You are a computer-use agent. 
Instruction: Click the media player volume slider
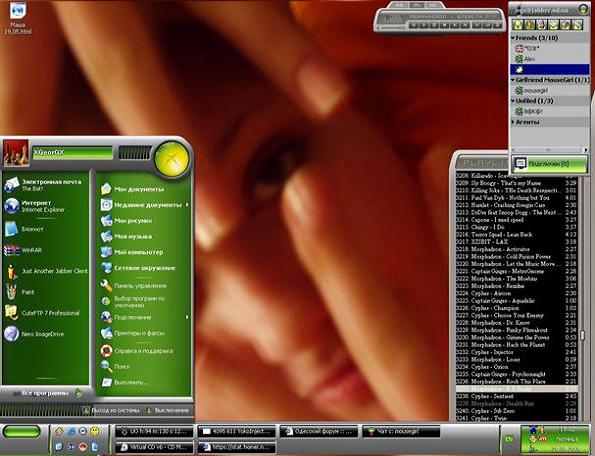point(392,27)
